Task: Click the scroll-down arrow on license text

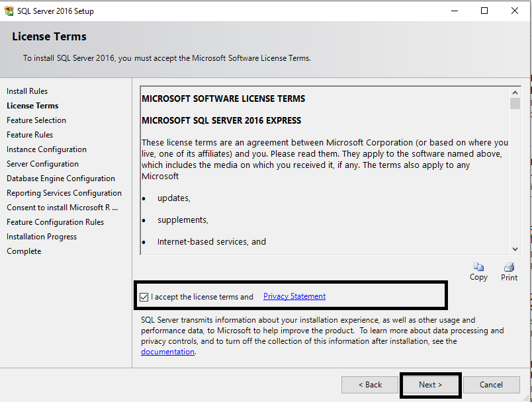Action: pyautogui.click(x=515, y=249)
